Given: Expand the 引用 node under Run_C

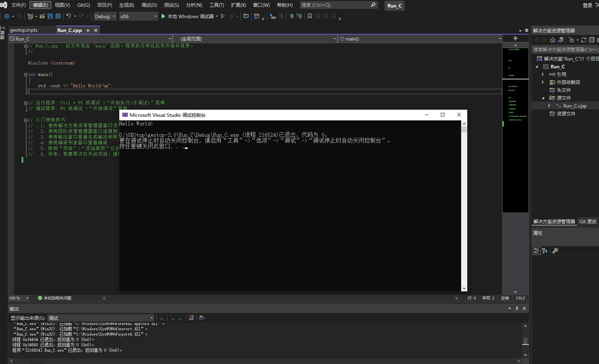Looking at the screenshot, I should pyautogui.click(x=543, y=74).
